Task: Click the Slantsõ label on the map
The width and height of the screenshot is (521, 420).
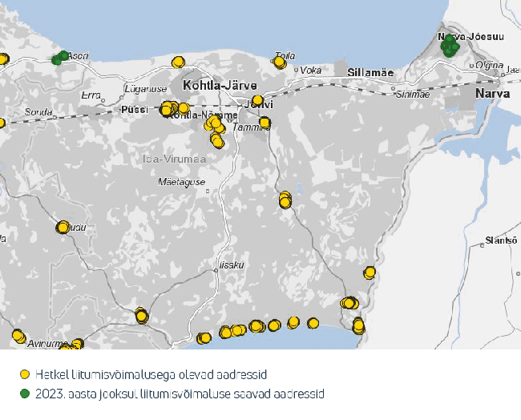Action: pyautogui.click(x=500, y=240)
